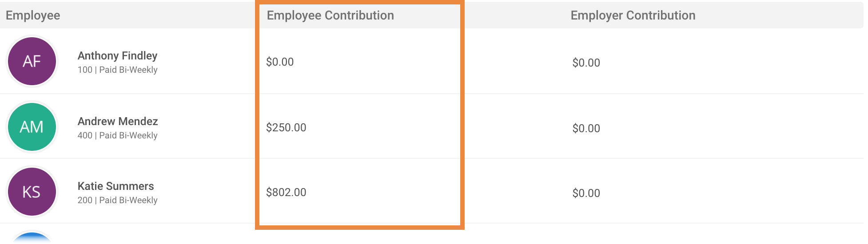Sort by Employer Contribution column header
This screenshot has width=868, height=244.
click(633, 15)
